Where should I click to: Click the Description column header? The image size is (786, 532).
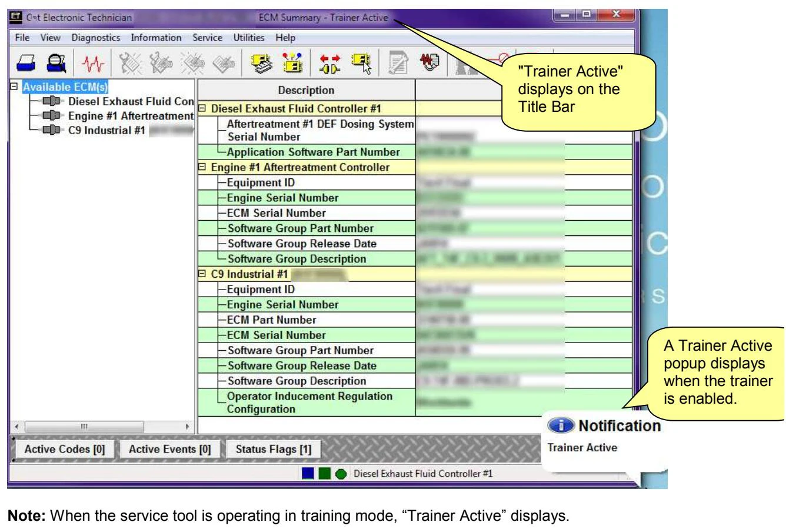(x=306, y=90)
